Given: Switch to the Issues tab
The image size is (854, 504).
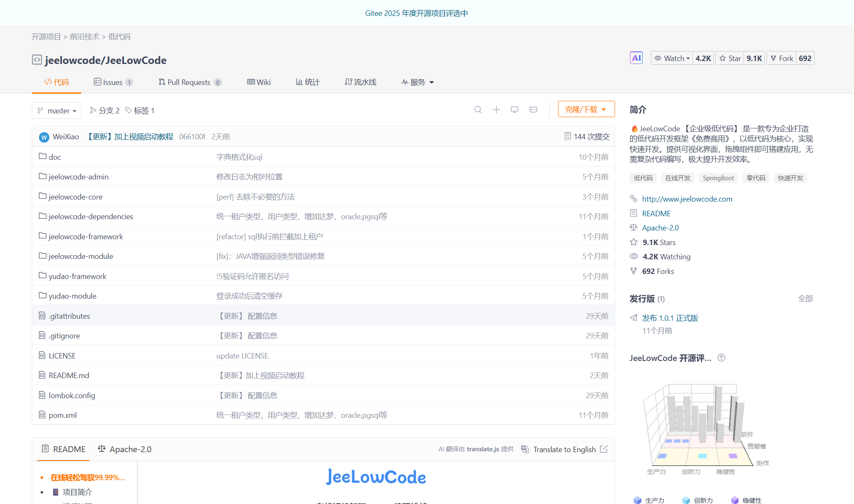Looking at the screenshot, I should click(112, 82).
